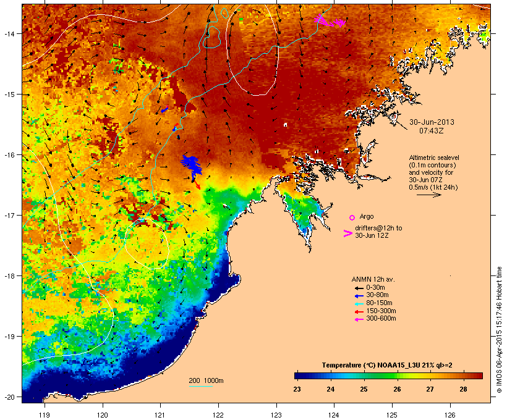The width and height of the screenshot is (507, 420).
Task: Click the longitude label 119
Action: (45, 415)
